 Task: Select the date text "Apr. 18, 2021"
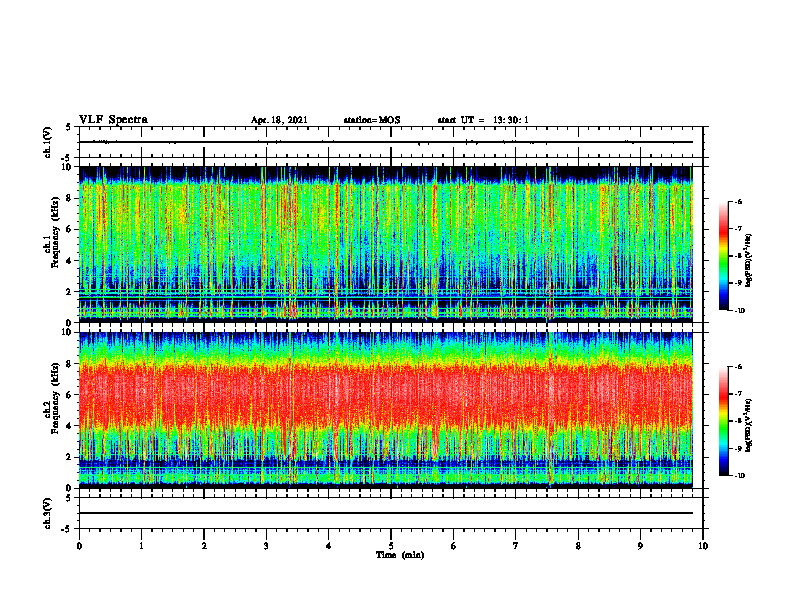pyautogui.click(x=279, y=120)
